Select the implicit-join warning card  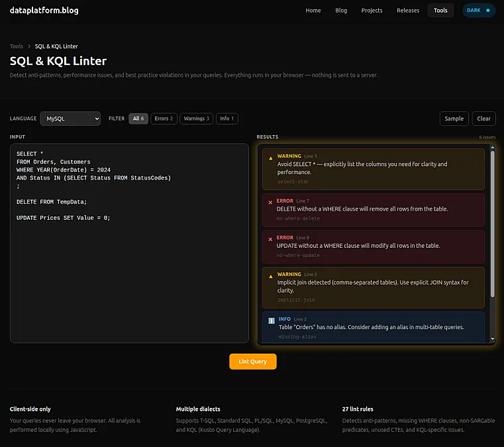(373, 287)
